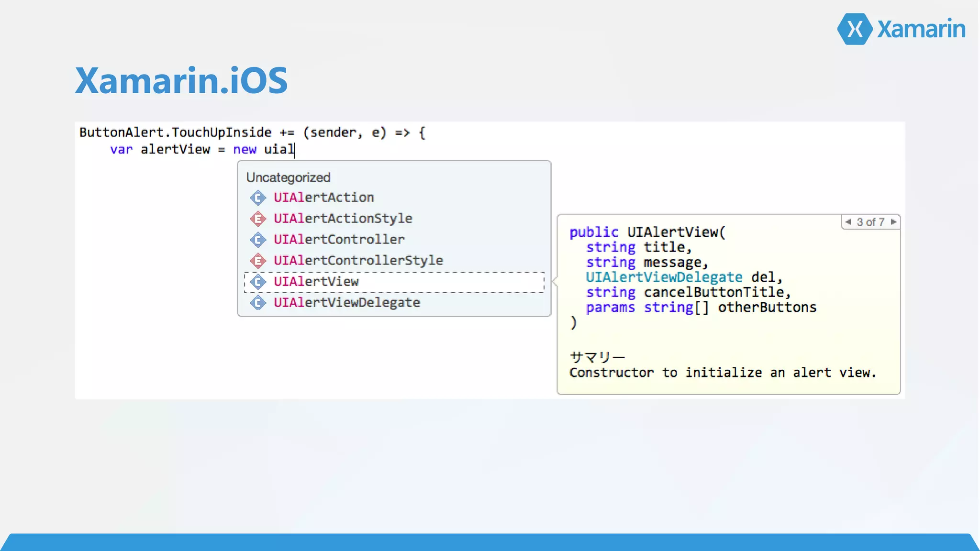Viewport: 980px width, 551px height.
Task: Click 'string cancelButtonTitle,' parameter
Action: point(689,292)
